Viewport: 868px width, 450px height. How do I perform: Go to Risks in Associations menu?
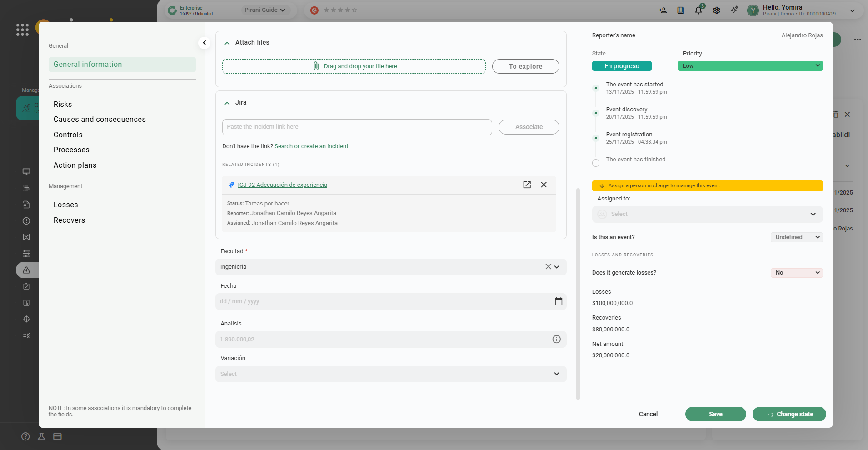tap(63, 105)
